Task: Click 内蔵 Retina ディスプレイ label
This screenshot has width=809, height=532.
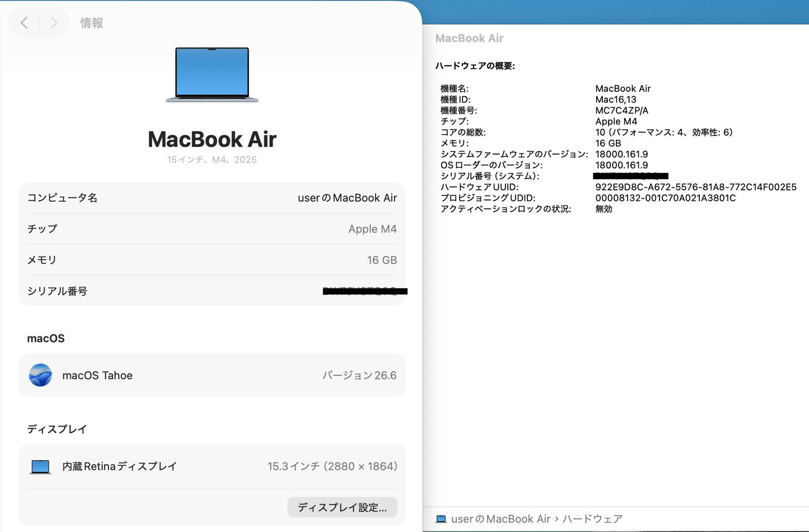Action: (x=120, y=466)
